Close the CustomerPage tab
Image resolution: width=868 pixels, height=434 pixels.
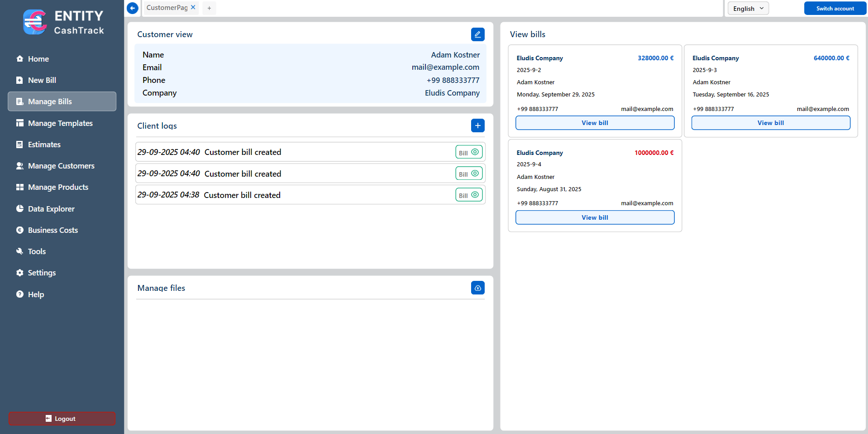[x=193, y=7]
